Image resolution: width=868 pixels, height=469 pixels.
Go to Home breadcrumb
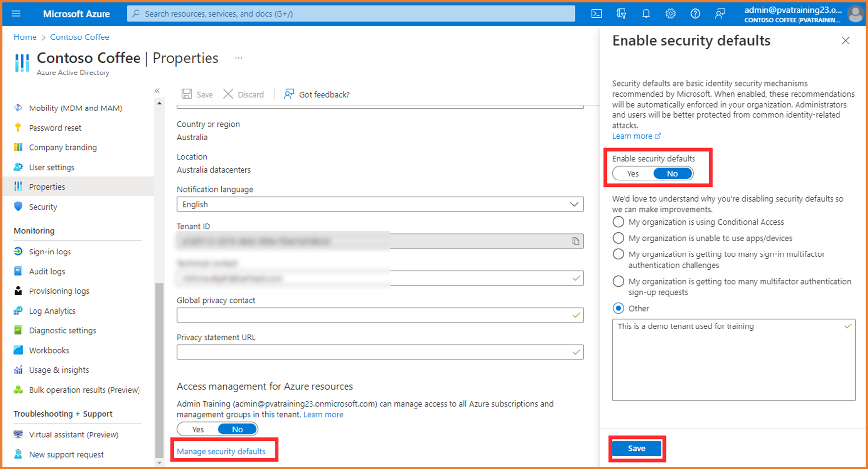pos(25,37)
